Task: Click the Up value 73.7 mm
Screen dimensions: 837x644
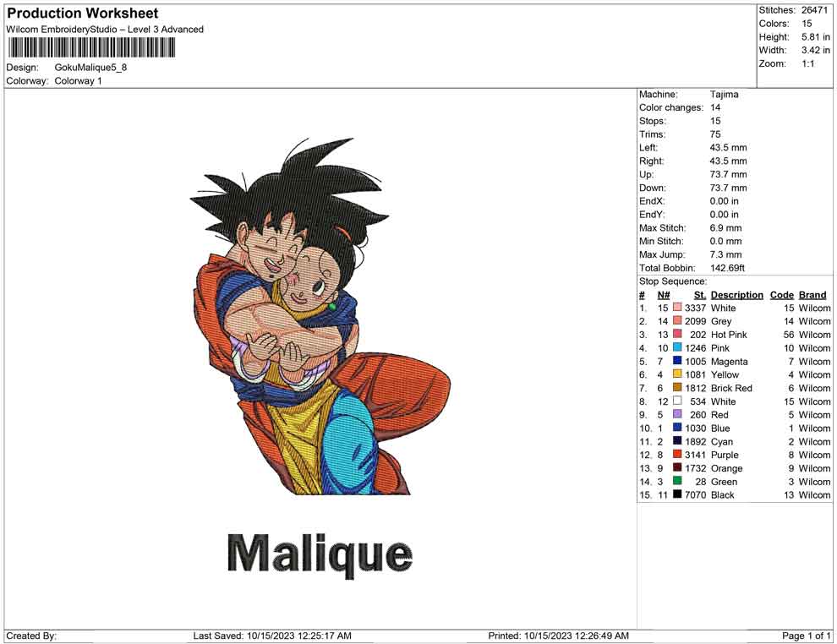Action: pos(728,174)
